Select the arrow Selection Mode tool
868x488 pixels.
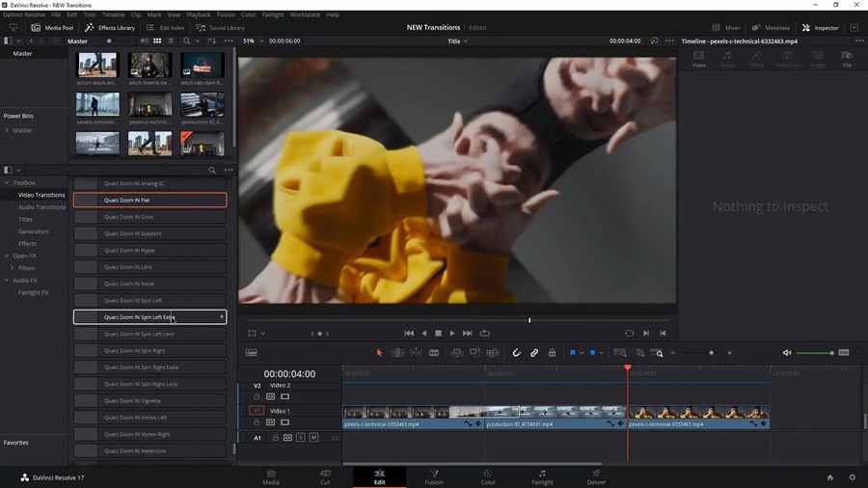click(379, 353)
